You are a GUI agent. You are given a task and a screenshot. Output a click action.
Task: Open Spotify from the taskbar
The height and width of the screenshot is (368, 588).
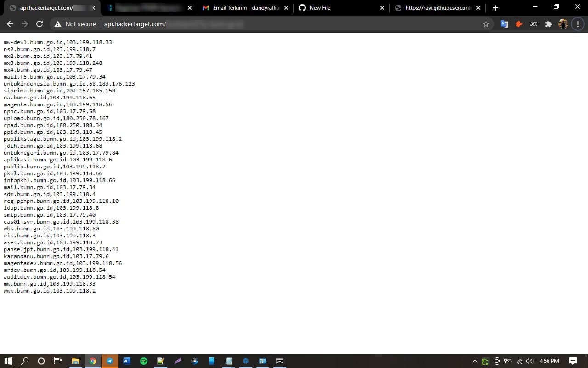pos(143,361)
